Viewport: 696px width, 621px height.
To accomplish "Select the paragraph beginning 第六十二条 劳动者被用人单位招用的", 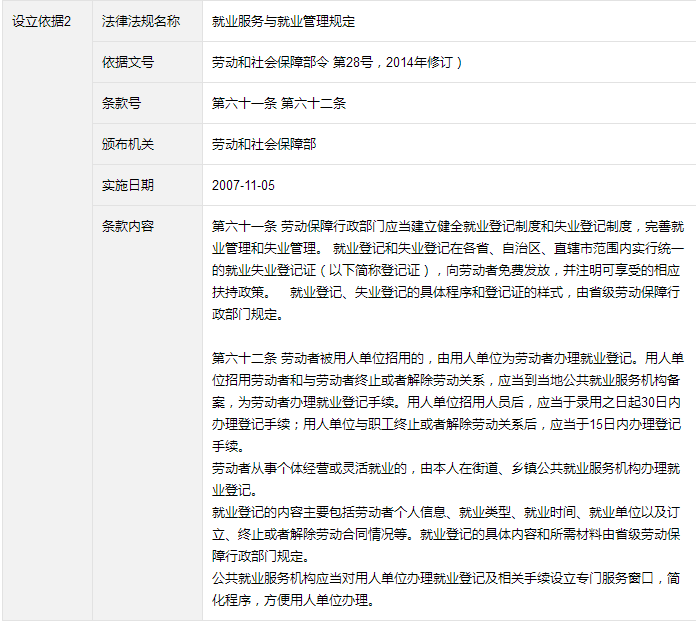I will (x=448, y=402).
